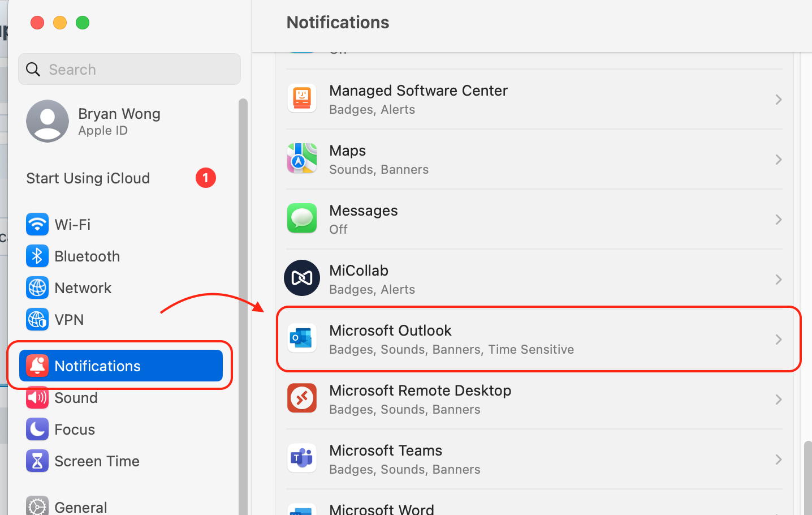Click the sidebar vertical scrollbar

coord(243,306)
